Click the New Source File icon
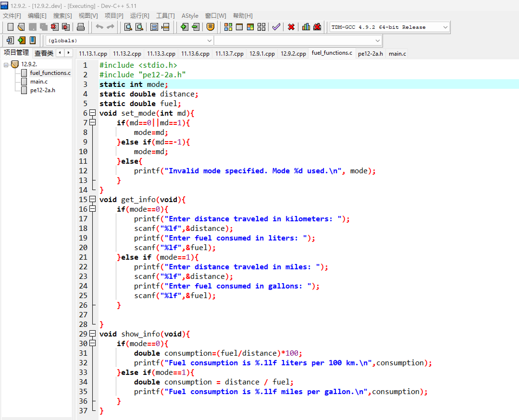The height and width of the screenshot is (420, 519). 10,27
